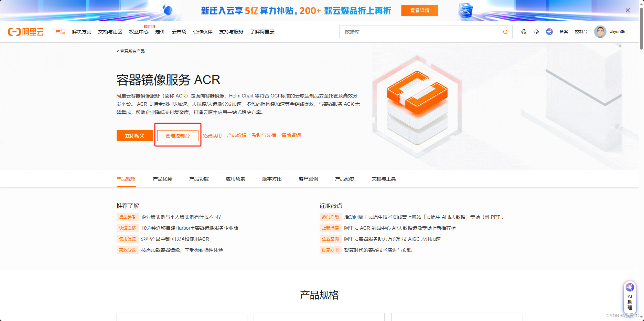This screenshot has width=644, height=321.
Task: Click the user avatar picture
Action: 600,32
